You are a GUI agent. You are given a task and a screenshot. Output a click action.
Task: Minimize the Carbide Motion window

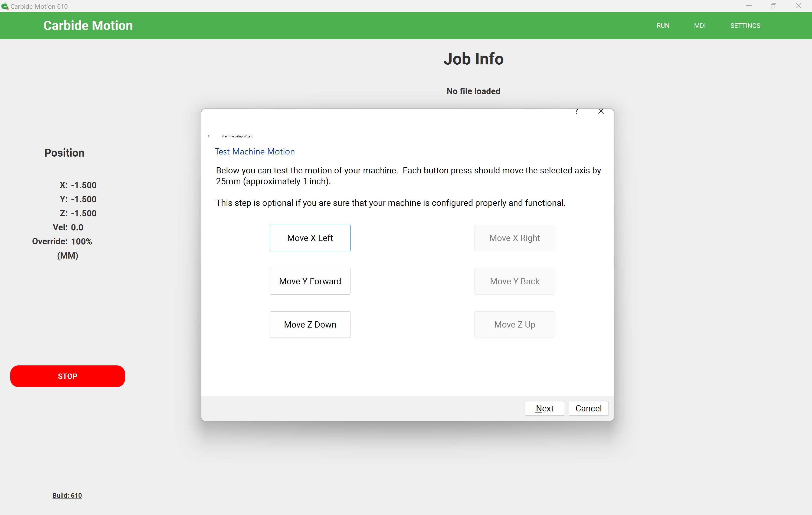[749, 6]
